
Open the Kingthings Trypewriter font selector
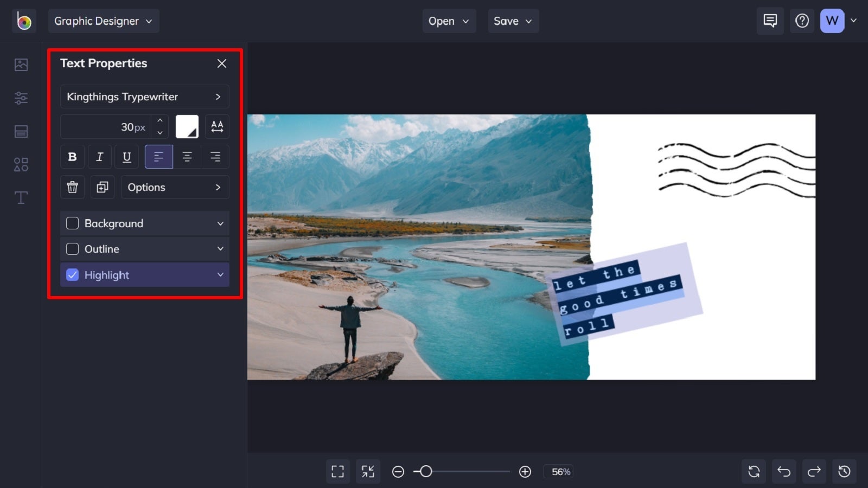coord(144,97)
